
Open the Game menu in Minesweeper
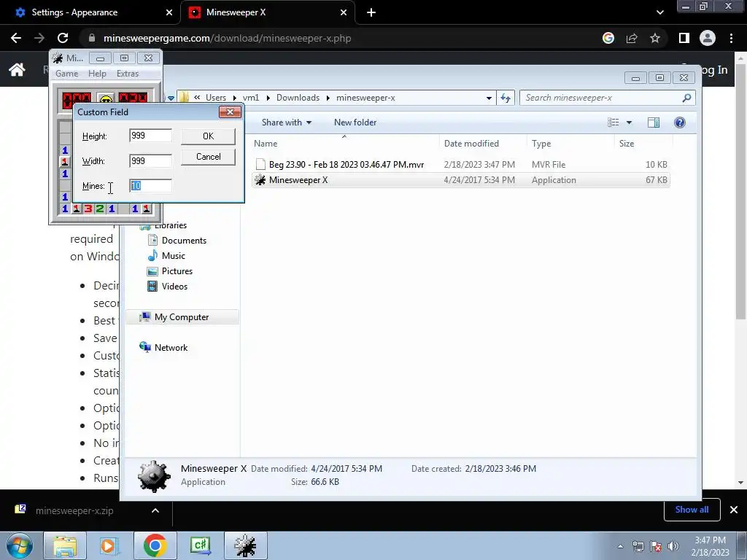click(66, 74)
